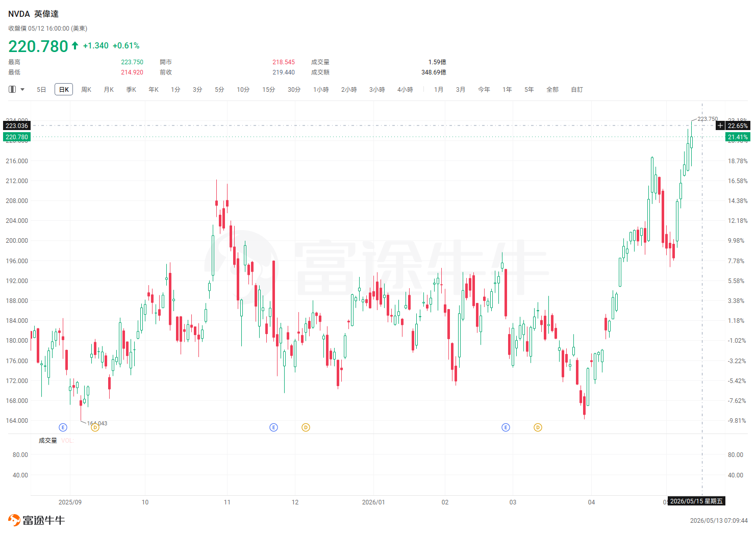This screenshot has width=756, height=534.
Task: Click the 223.036 crosshair price tag
Action: (17, 125)
